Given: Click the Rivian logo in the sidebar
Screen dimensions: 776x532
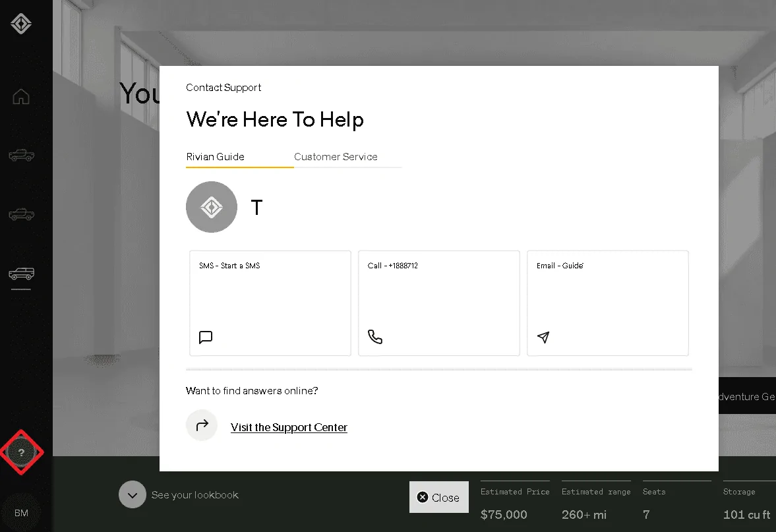Looking at the screenshot, I should (x=21, y=24).
